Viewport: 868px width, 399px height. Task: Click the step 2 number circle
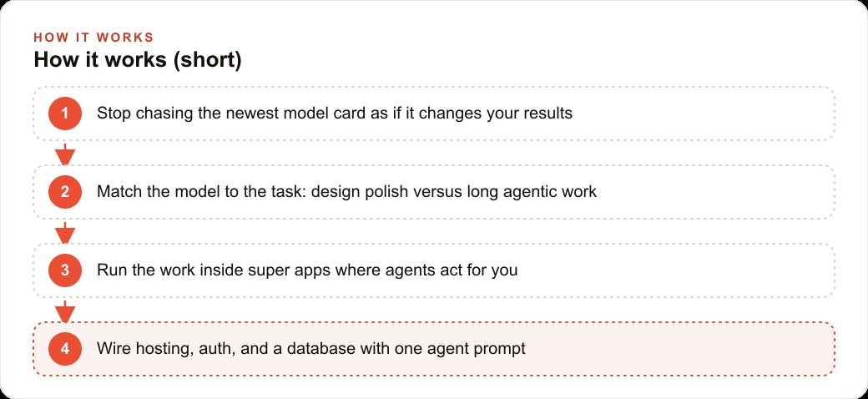(65, 192)
